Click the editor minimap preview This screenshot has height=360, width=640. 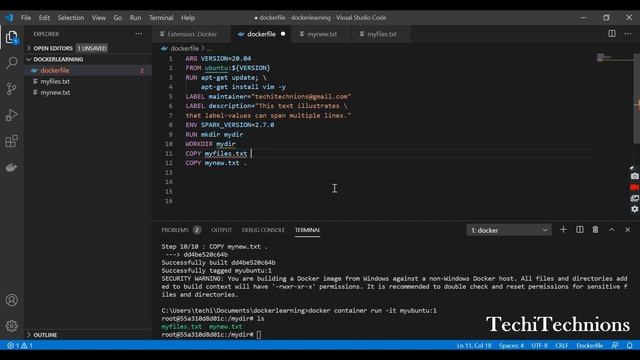click(x=614, y=58)
